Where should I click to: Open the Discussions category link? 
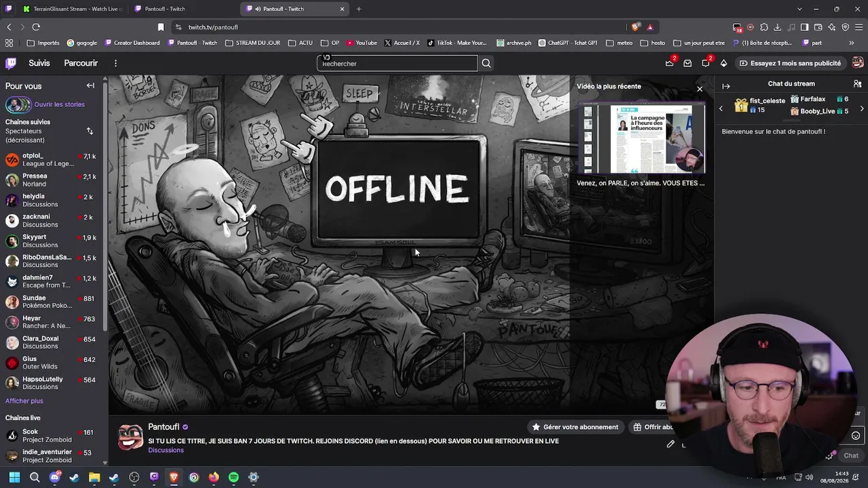coord(166,450)
